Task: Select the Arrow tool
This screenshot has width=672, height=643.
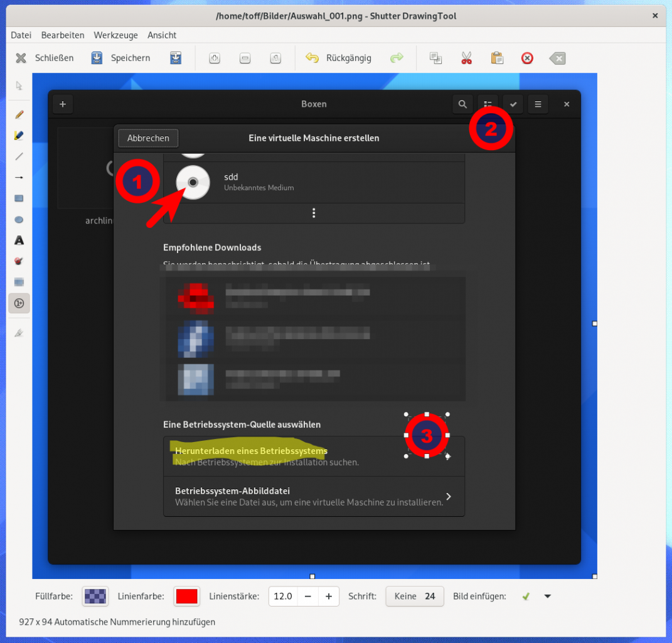Action: point(19,177)
